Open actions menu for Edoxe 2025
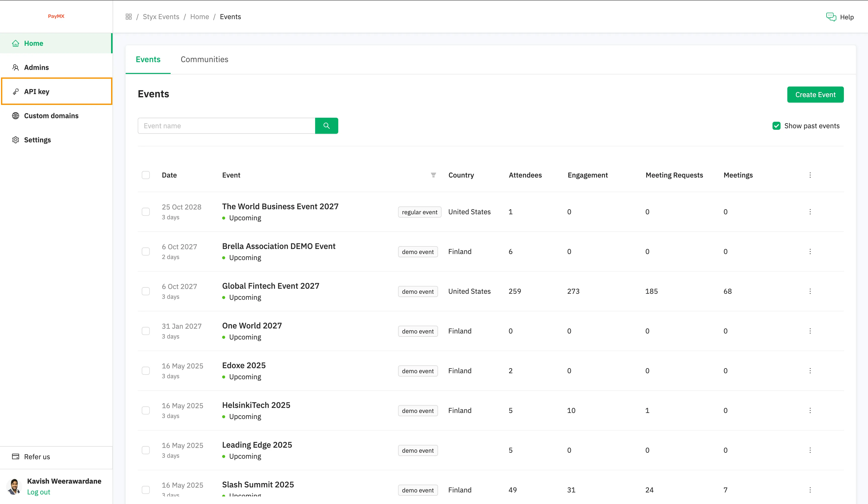 (x=810, y=371)
